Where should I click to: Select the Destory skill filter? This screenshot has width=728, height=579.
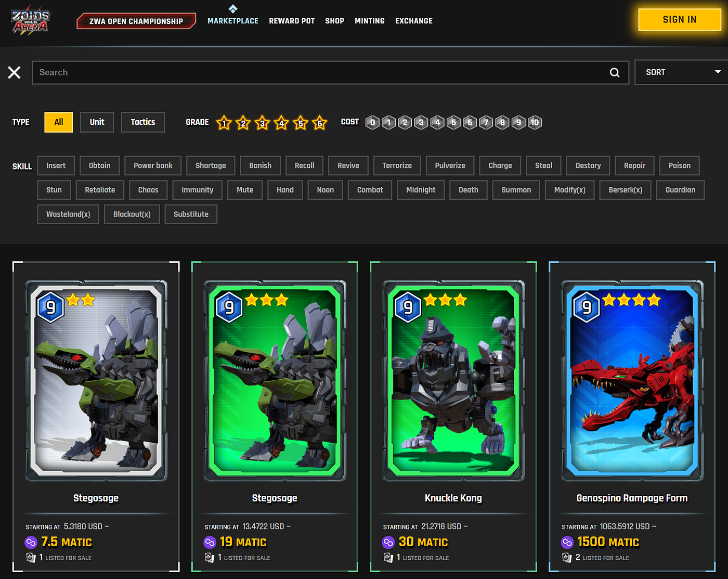[x=588, y=165]
